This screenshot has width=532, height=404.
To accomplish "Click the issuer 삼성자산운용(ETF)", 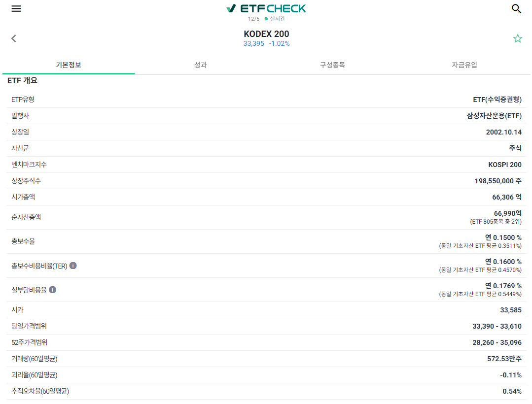I will [494, 116].
